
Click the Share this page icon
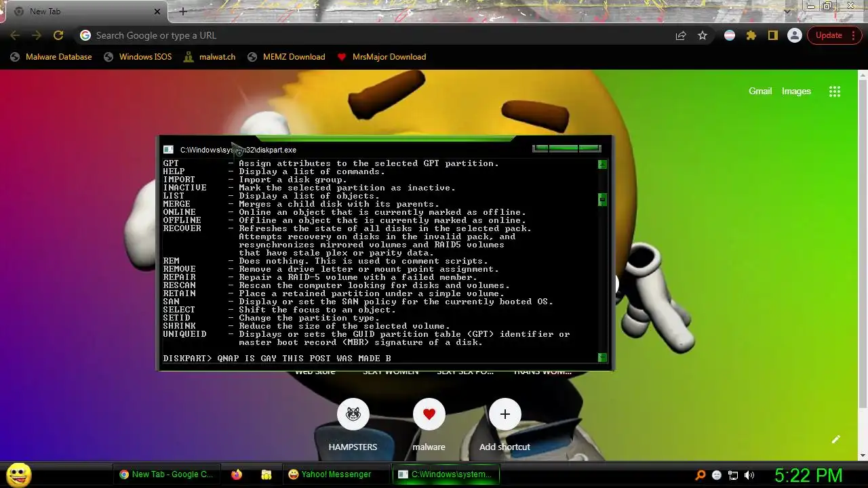(680, 35)
